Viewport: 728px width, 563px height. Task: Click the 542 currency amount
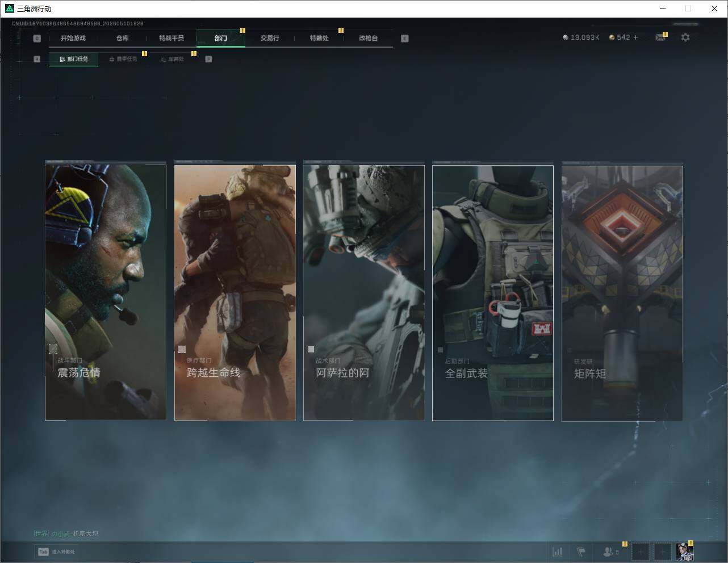pos(624,37)
